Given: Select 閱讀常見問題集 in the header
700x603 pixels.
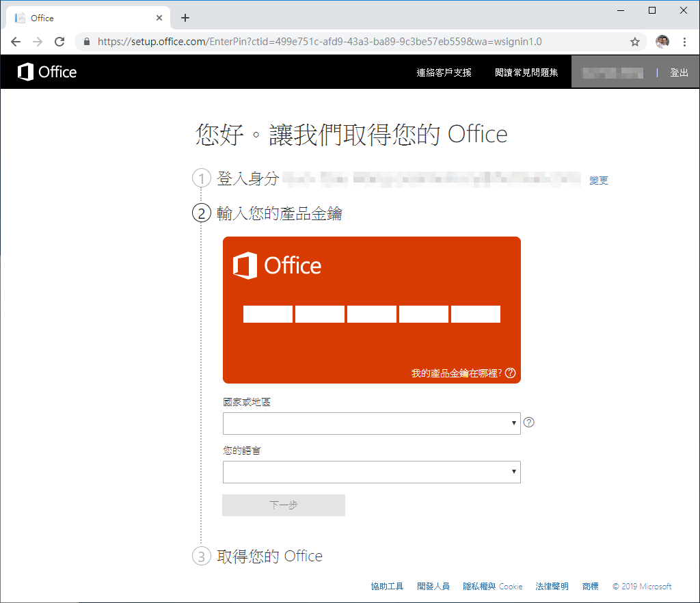Looking at the screenshot, I should coord(526,71).
